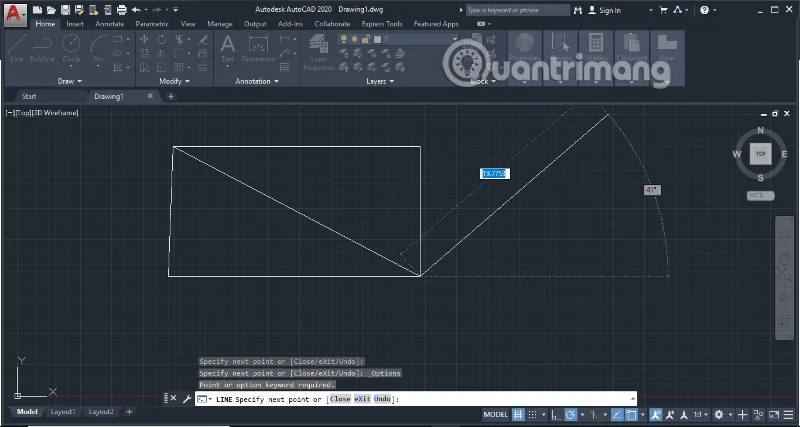800x427 pixels.
Task: Toggle 2D object snap in status bar
Action: click(631, 414)
